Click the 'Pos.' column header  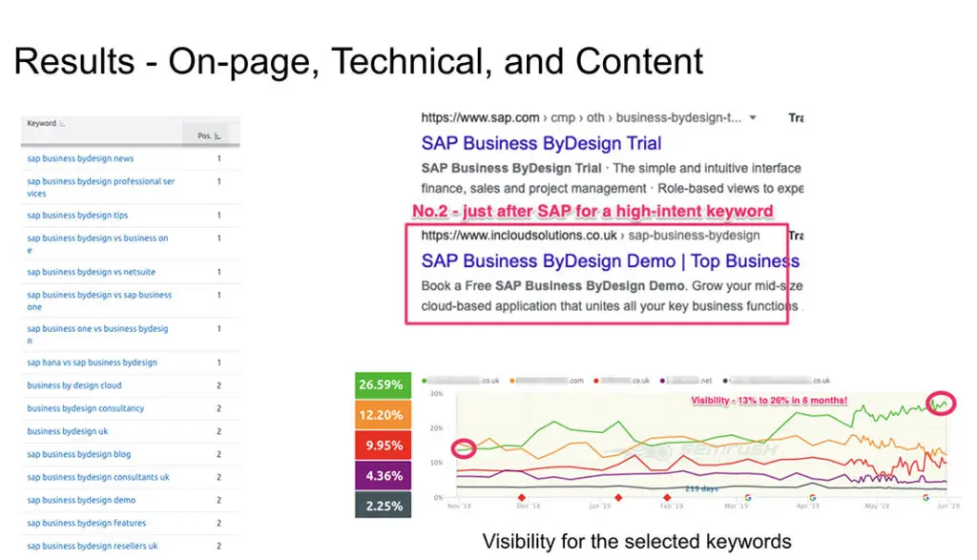click(x=204, y=135)
